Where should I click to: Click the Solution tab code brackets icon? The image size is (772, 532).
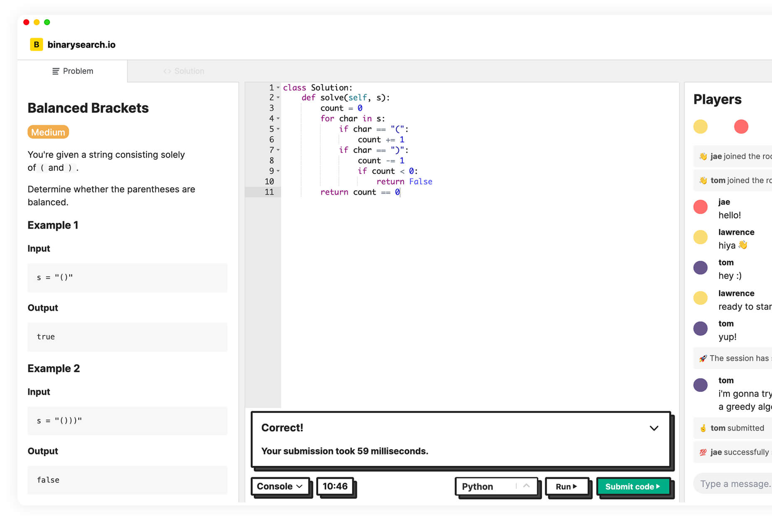tap(167, 71)
